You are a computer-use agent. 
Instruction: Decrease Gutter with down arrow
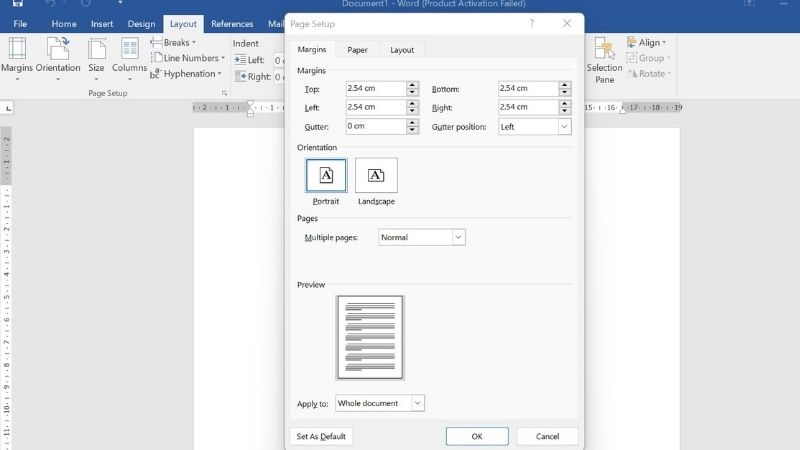[x=412, y=130]
